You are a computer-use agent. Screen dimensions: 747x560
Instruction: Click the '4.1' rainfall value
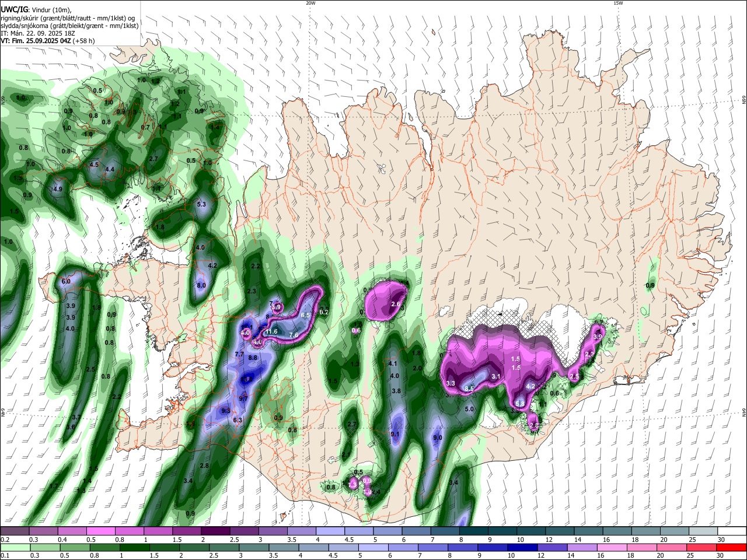click(x=393, y=363)
